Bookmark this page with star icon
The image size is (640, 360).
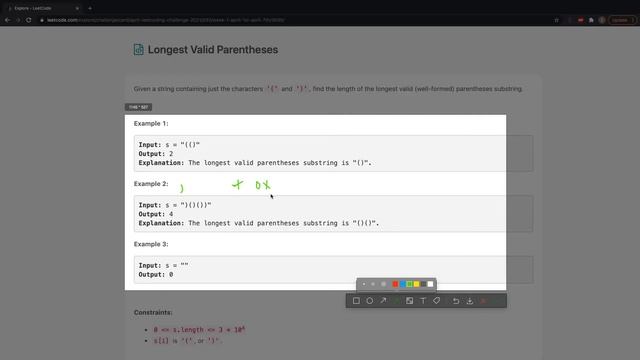(556, 20)
